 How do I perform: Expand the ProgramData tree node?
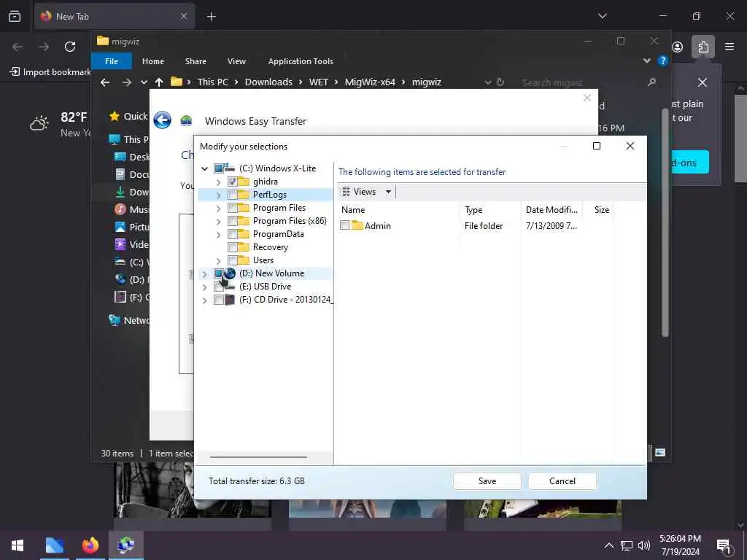pyautogui.click(x=218, y=234)
